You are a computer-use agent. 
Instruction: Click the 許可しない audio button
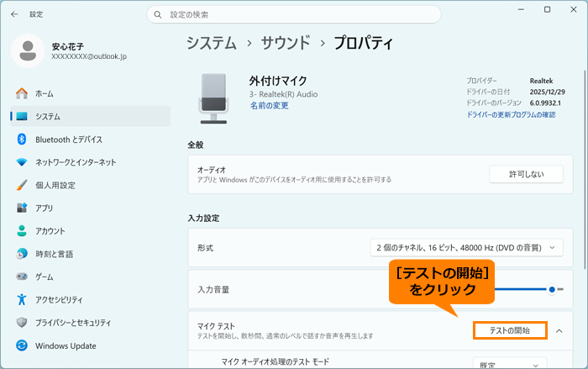click(x=526, y=174)
